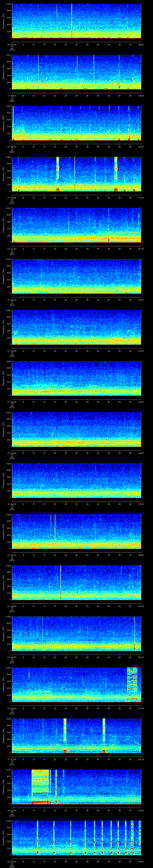Click the 40:00 end time label
153x868 pixels.
point(141,147)
